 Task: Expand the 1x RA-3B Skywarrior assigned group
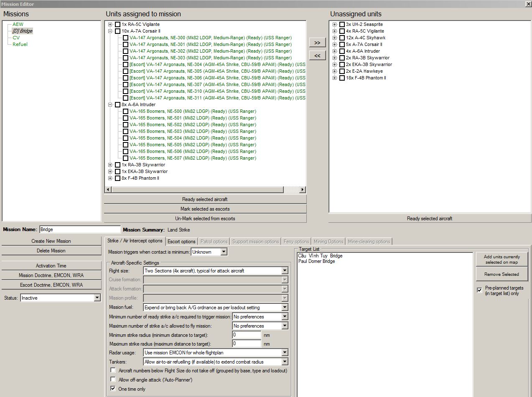coord(110,165)
